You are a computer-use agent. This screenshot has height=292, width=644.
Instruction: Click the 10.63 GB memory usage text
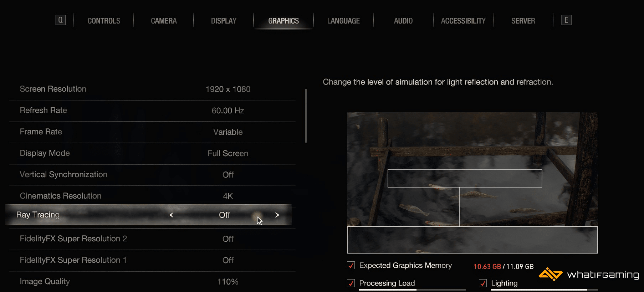487,267
